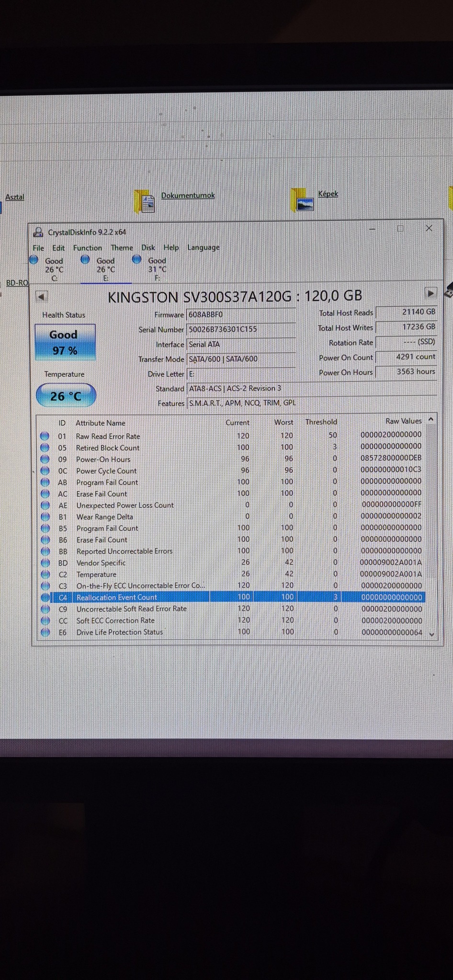Open the Theme menu

click(x=122, y=247)
